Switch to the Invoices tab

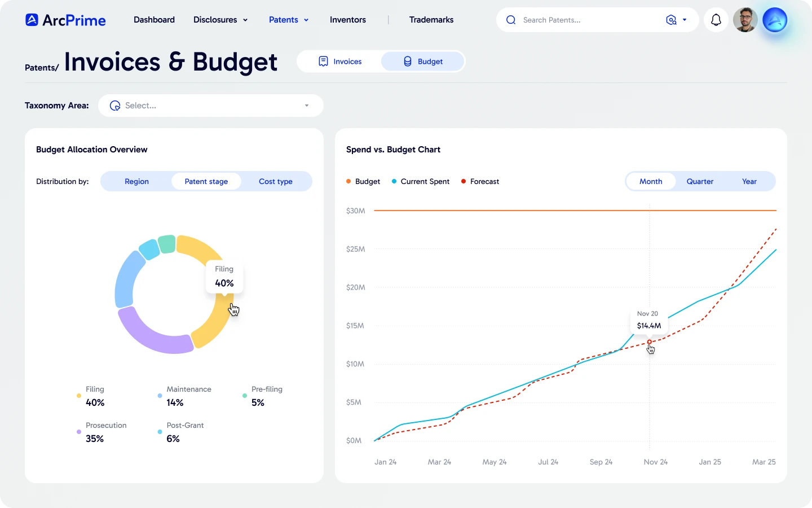340,62
